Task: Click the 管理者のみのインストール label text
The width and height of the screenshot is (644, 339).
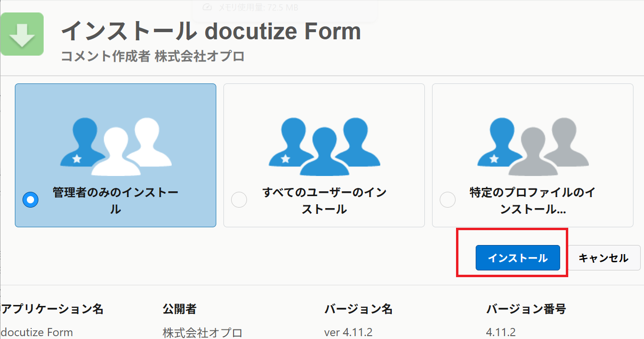Action: (115, 201)
